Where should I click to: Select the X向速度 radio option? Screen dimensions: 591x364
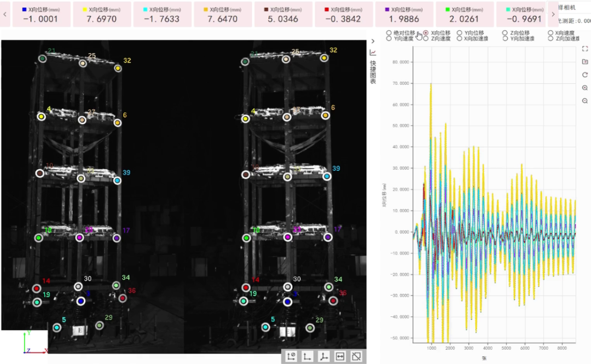[551, 33]
